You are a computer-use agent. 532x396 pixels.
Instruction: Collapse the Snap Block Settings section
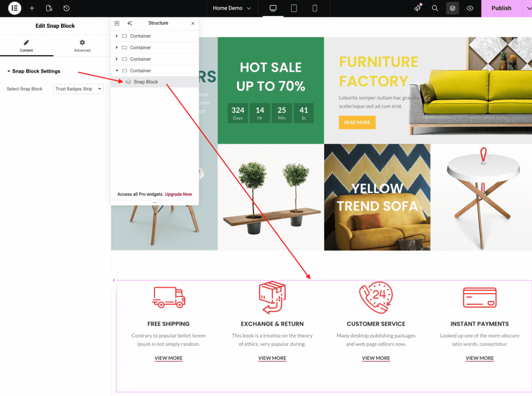click(x=9, y=71)
